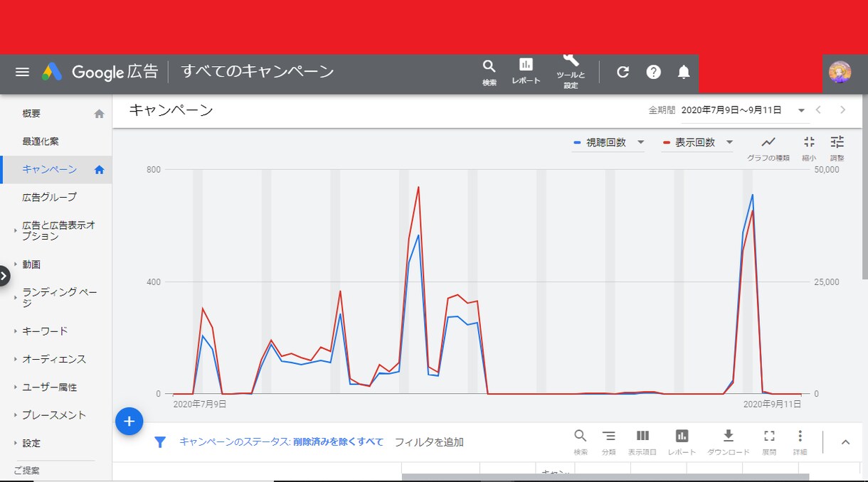Click the blue filter funnel icon
Screen dimensions: 868x482
point(160,442)
